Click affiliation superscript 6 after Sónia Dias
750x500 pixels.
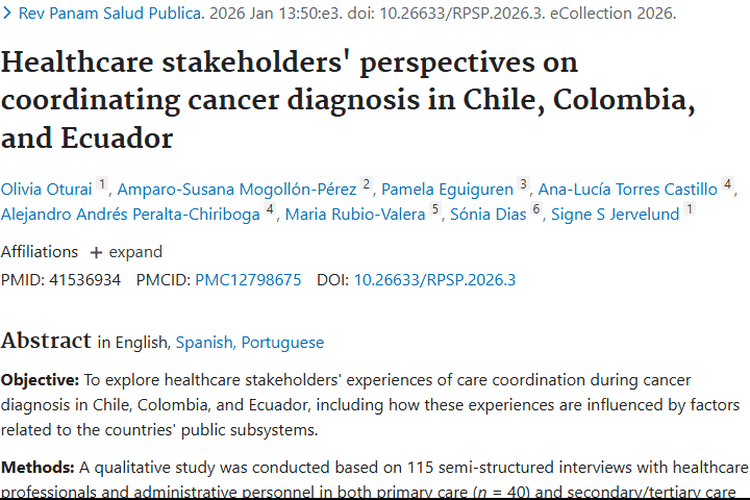click(536, 210)
